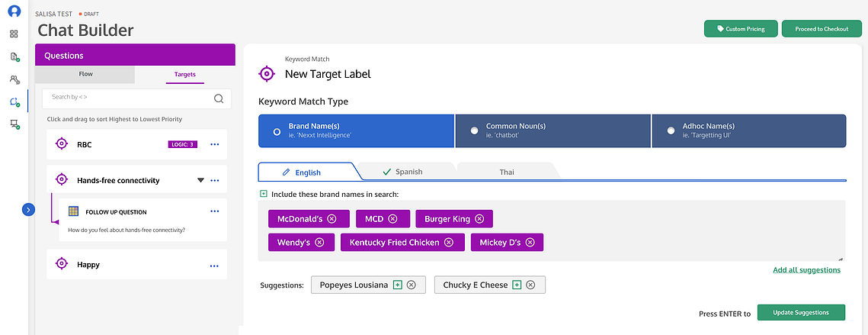Open the dashboard grid icon in sidebar
This screenshot has width=868, height=335.
tap(14, 34)
